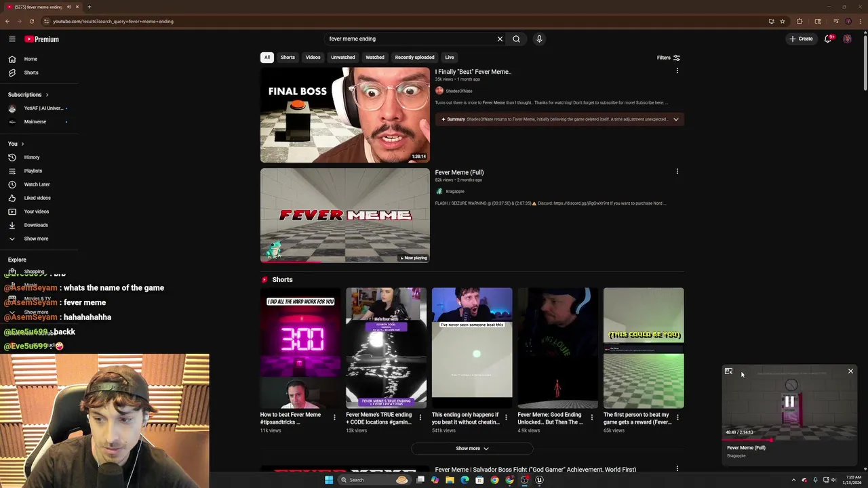
Task: Pause the miniplayer video
Action: pyautogui.click(x=789, y=402)
